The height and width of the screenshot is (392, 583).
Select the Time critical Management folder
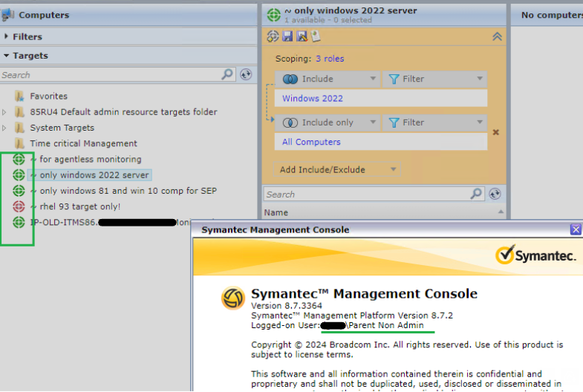point(84,143)
